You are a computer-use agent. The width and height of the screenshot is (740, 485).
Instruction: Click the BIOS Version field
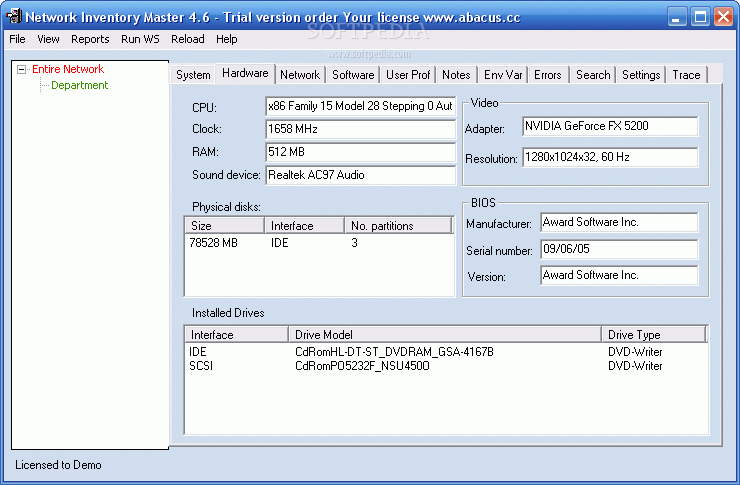619,275
